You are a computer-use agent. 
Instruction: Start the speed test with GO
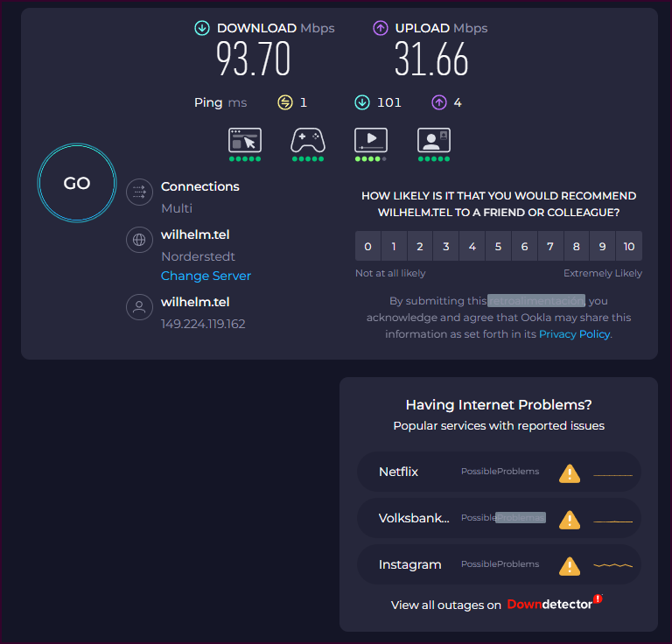point(77,183)
